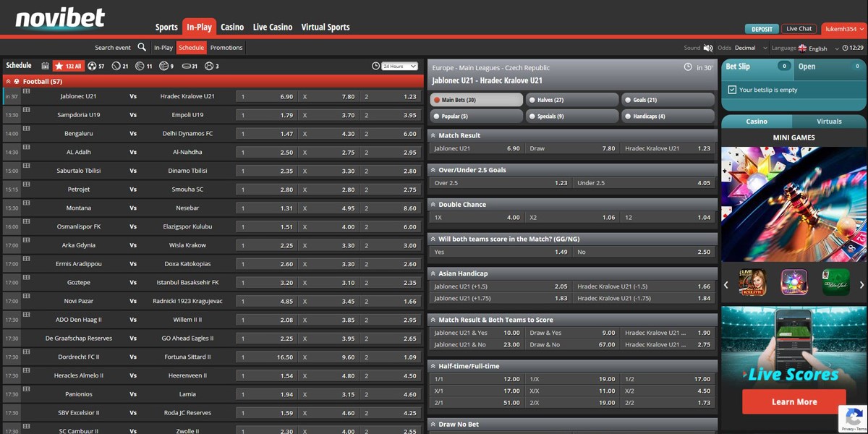This screenshot has width=868, height=434.
Task: Collapse the Double Chance market
Action: point(573,205)
